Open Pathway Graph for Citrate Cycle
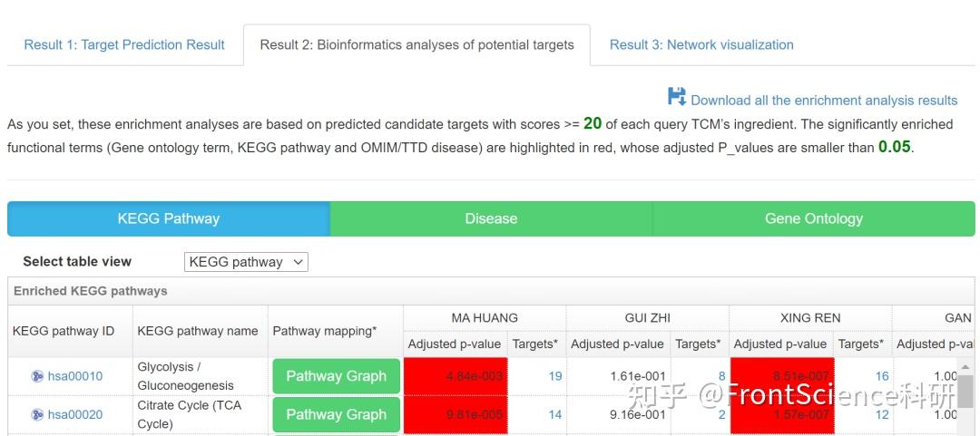Screen dimensions: 980x436 [336, 414]
